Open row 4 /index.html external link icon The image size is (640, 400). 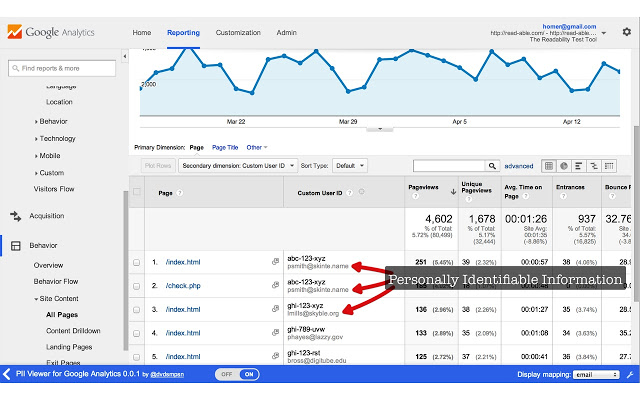click(x=276, y=332)
